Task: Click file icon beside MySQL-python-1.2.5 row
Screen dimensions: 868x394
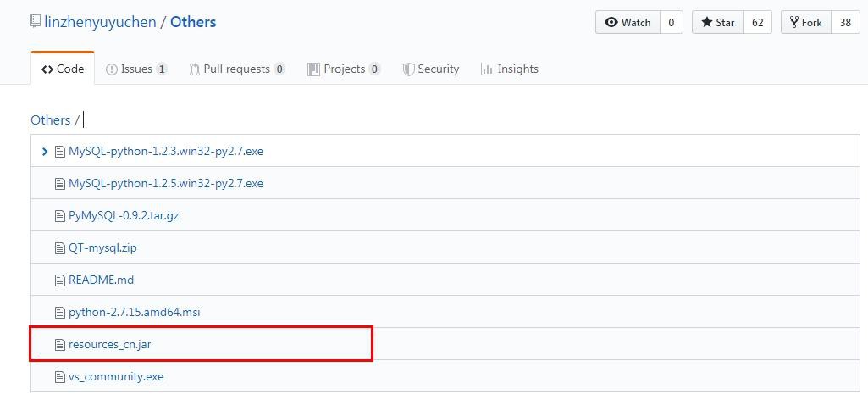Action: pos(60,183)
